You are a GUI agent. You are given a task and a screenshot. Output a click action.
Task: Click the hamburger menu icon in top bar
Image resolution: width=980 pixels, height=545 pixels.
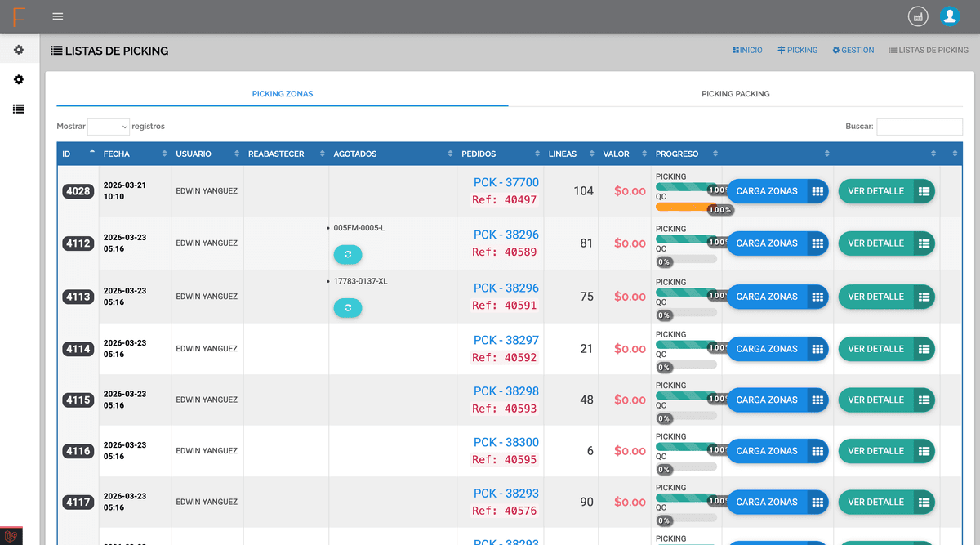click(x=57, y=16)
